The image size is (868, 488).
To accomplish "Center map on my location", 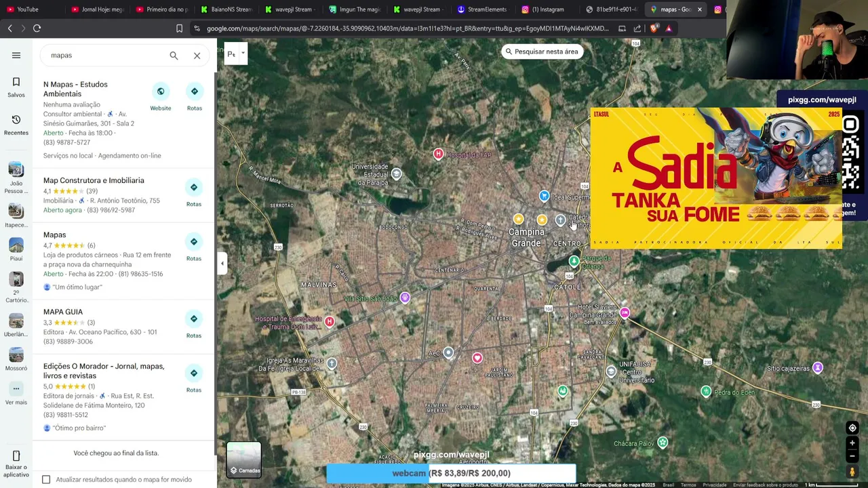I will 852,428.
